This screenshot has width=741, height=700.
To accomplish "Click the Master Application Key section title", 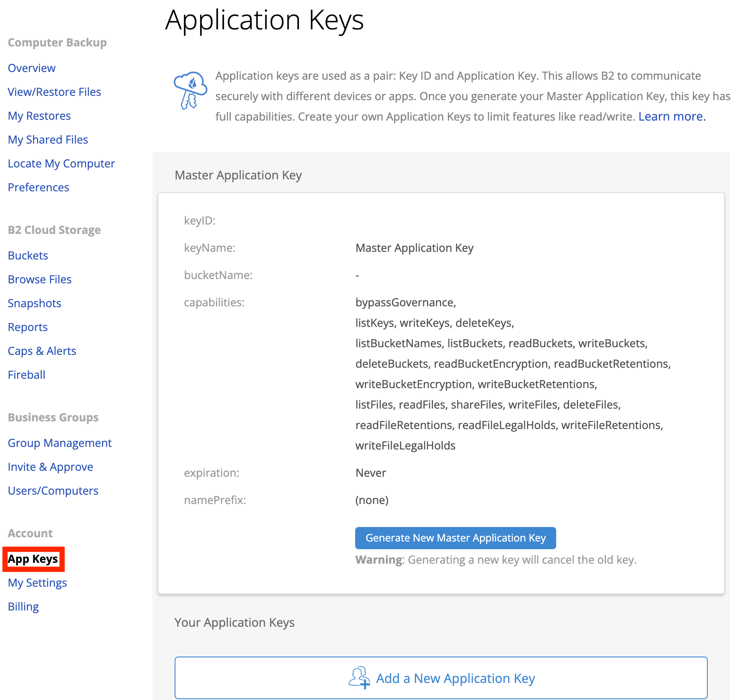I will 238,175.
